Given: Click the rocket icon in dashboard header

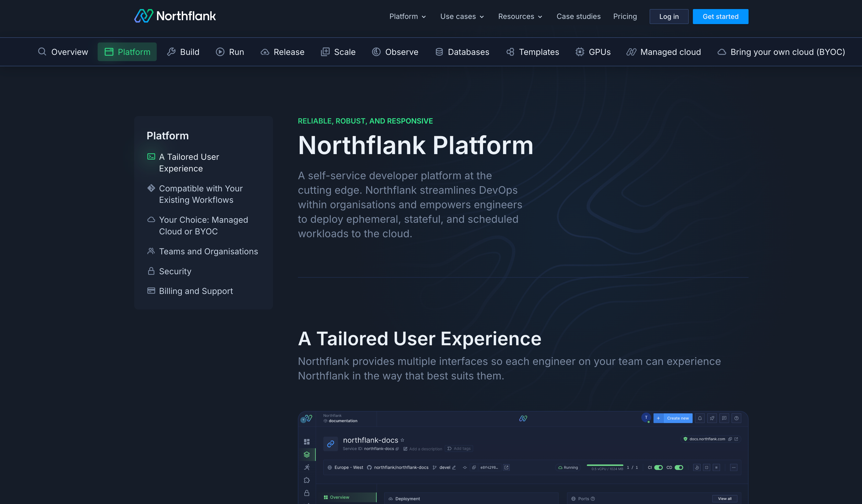Looking at the screenshot, I should (712, 418).
